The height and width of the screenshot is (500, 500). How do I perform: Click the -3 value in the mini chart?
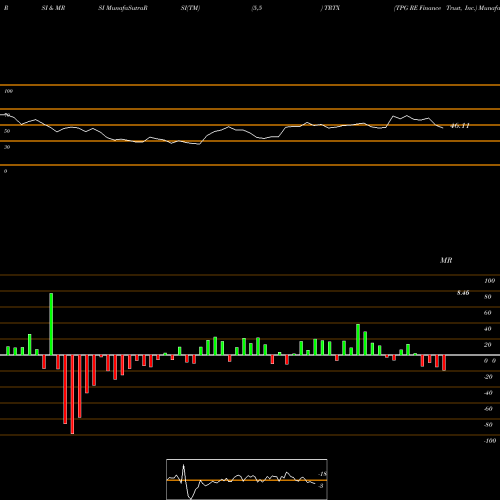pos(321,486)
